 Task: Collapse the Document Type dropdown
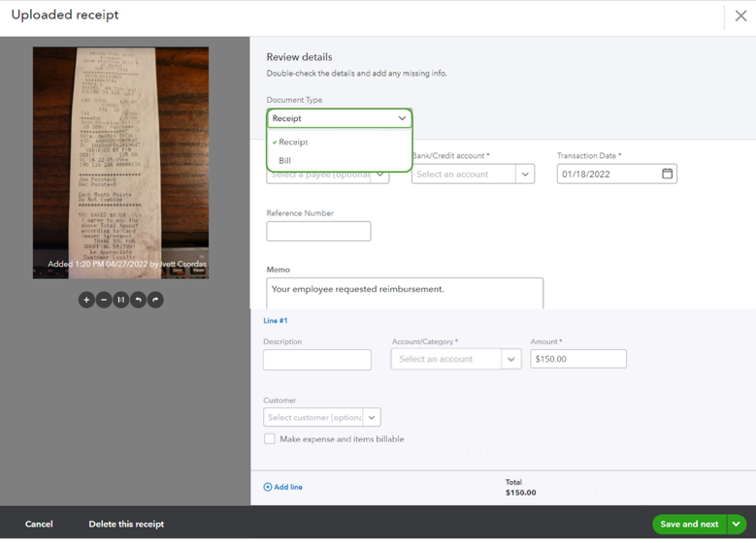[402, 118]
